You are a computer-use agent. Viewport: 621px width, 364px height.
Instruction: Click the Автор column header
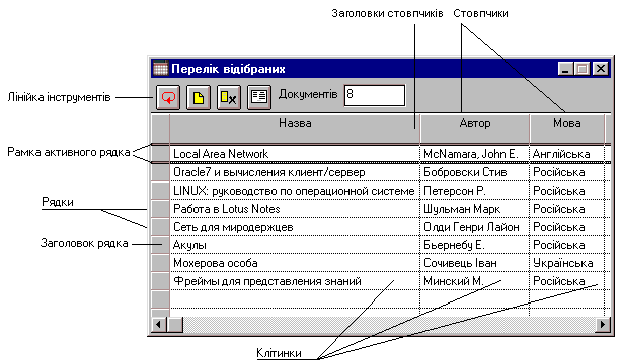[474, 129]
